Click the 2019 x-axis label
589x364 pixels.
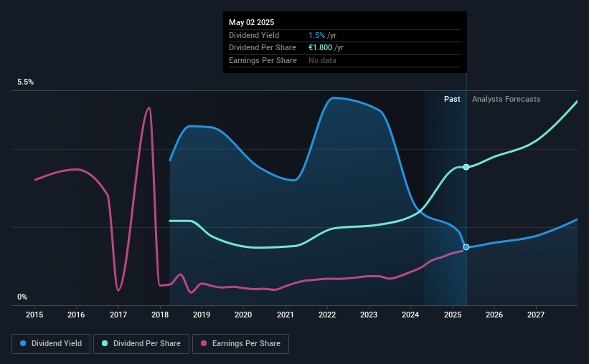pyautogui.click(x=202, y=315)
